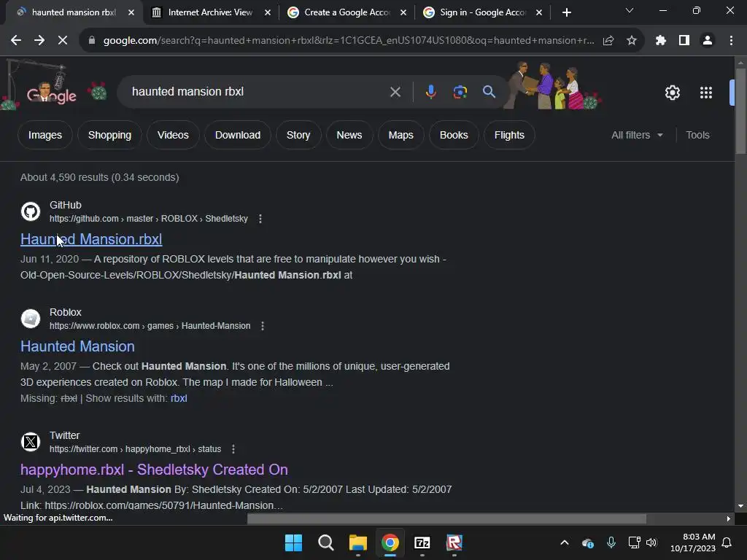Stop loading the page
This screenshot has height=560, width=747.
click(63, 41)
